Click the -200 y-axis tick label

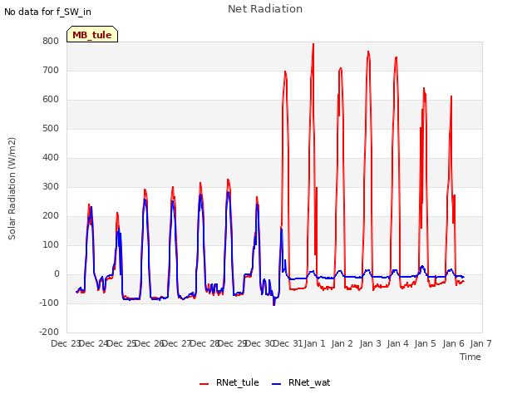49,332
